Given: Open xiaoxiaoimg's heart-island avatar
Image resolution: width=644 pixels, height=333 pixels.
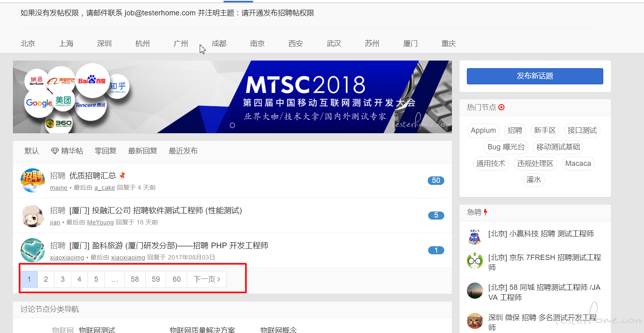Looking at the screenshot, I should pyautogui.click(x=33, y=250).
